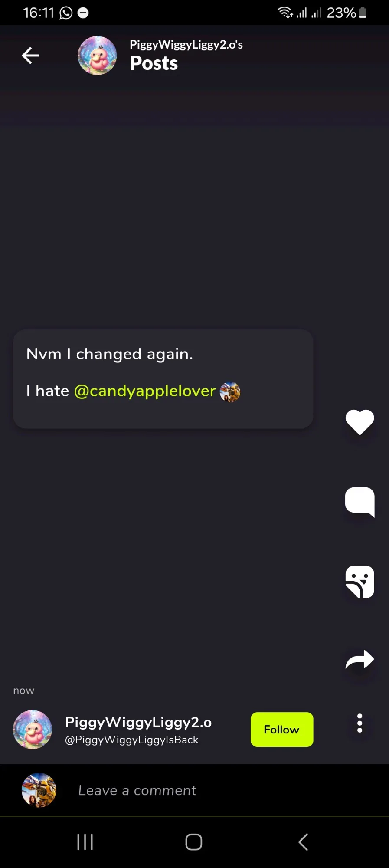Viewport: 389px width, 868px height.
Task: Tap the sticker reaction icon
Action: [360, 582]
